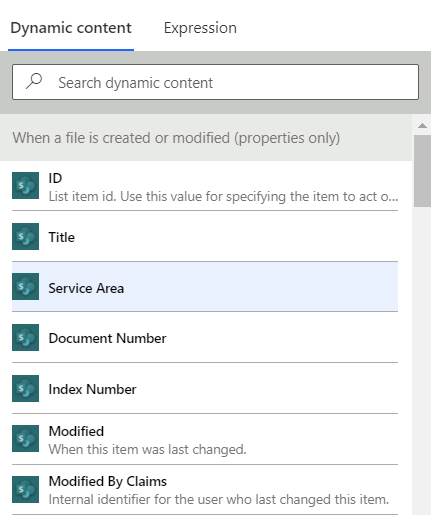
Task: Switch to the Expression tab
Action: point(200,28)
